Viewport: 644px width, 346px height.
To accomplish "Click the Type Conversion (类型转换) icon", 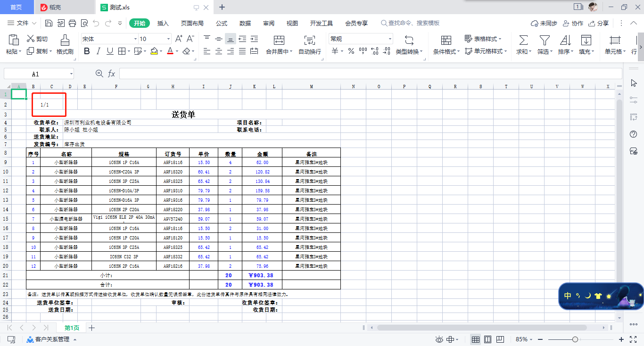I will coord(409,40).
